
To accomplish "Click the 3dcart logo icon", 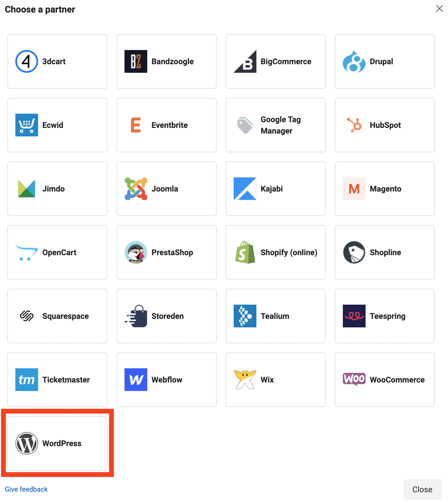I will click(x=27, y=61).
